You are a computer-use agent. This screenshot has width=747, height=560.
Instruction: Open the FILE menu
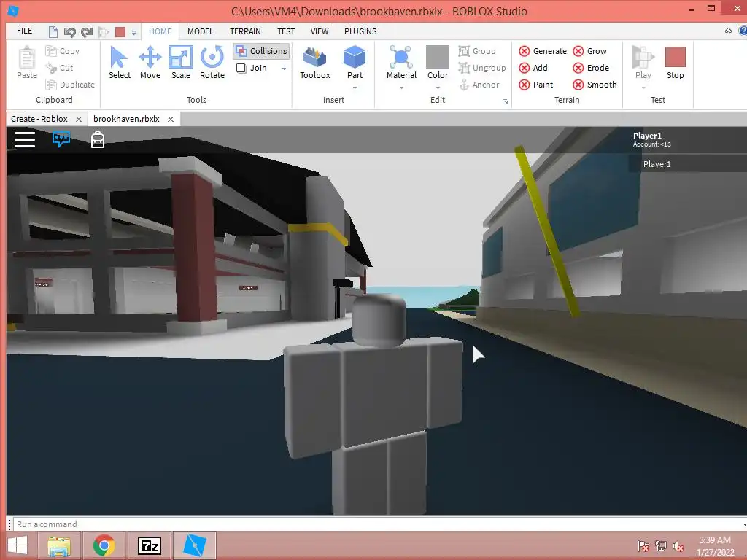click(24, 31)
